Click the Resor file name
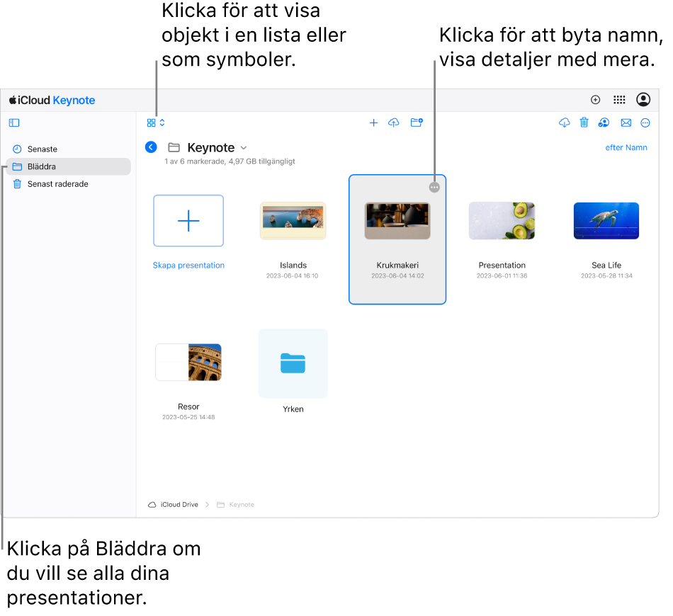673x616 pixels. 188,406
